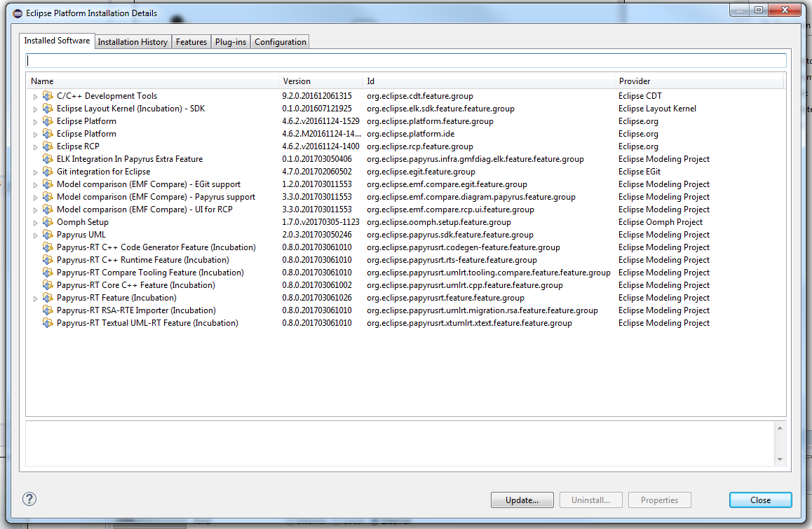812x529 pixels.
Task: Close the Installation Details dialog
Action: point(760,500)
